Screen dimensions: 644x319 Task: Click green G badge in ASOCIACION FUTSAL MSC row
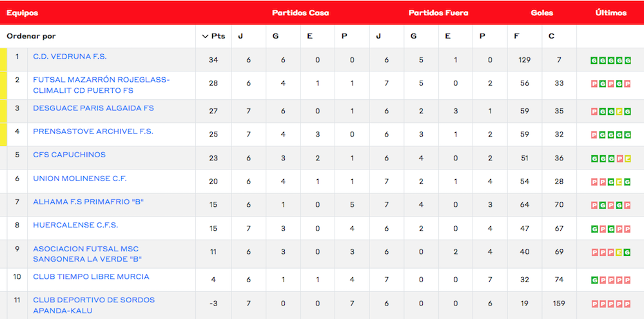[627, 253]
